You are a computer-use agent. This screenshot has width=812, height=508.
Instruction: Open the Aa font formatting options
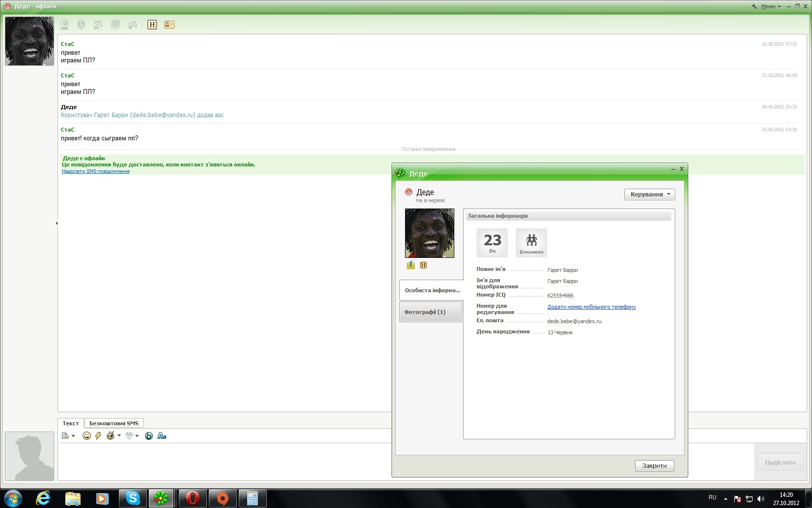[162, 436]
